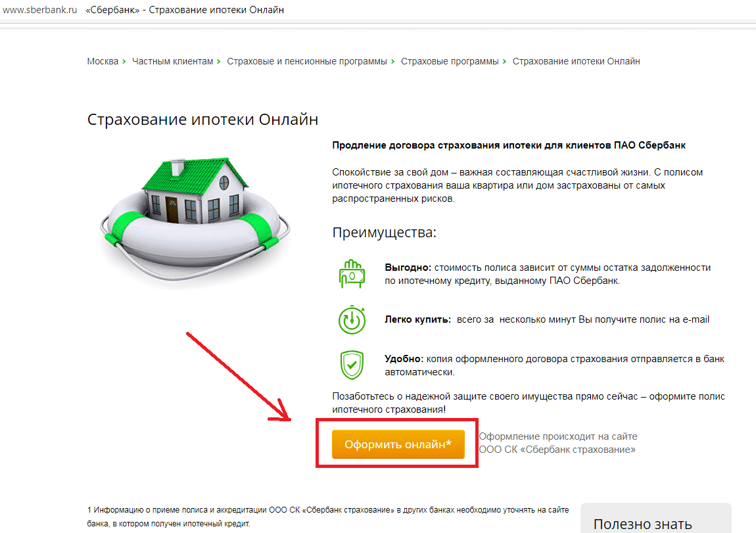Open the Москва breadcrumb link
Viewport: 756px width, 533px height.
[x=103, y=61]
